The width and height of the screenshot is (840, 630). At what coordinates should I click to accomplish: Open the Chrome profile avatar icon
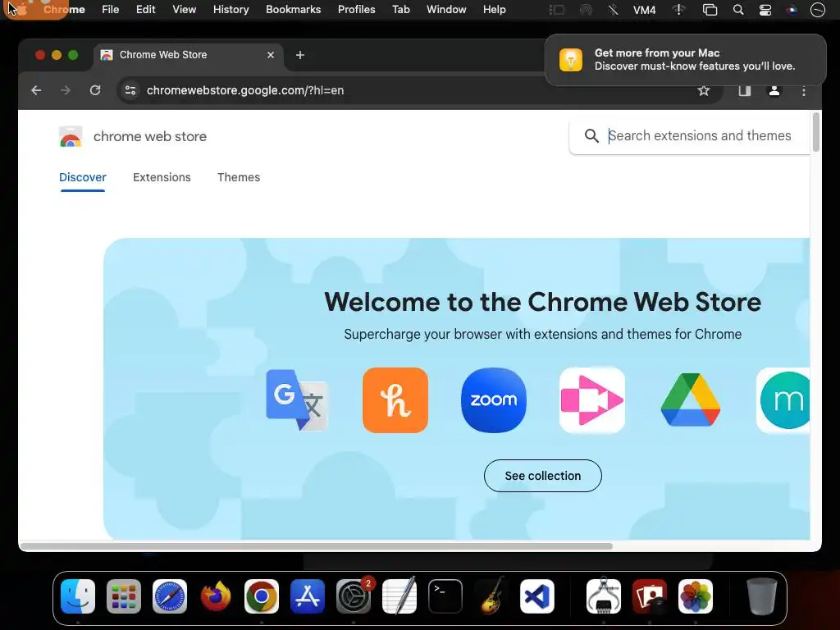774,90
